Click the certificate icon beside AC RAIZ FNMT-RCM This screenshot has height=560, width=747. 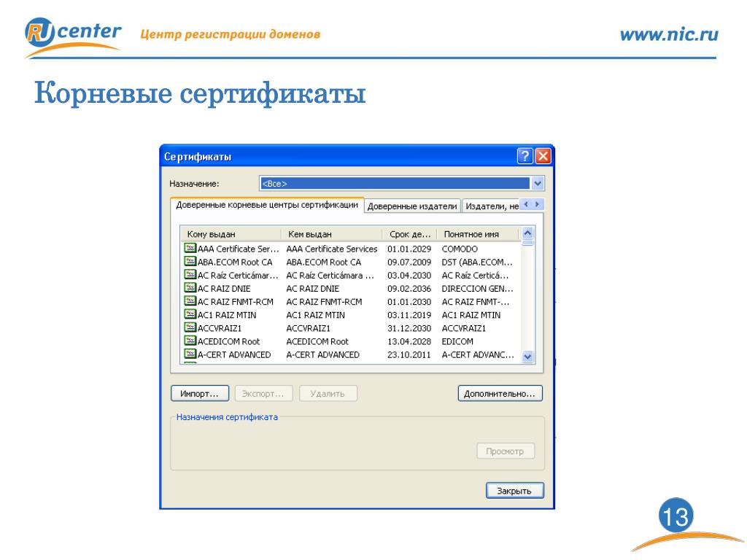coord(190,301)
